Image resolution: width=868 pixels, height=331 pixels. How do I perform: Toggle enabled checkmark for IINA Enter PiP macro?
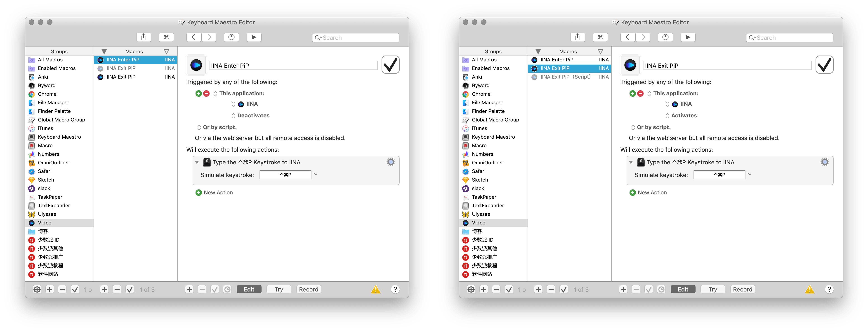pos(390,65)
